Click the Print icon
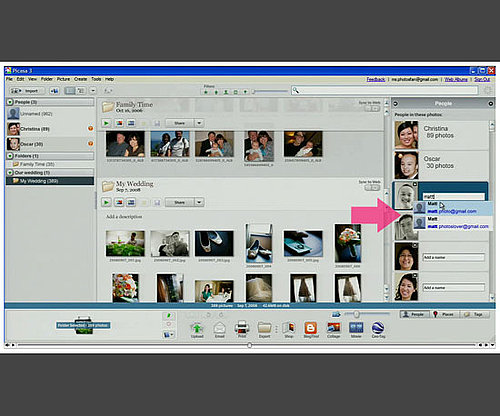Image resolution: width=500 pixels, height=416 pixels. point(242,330)
